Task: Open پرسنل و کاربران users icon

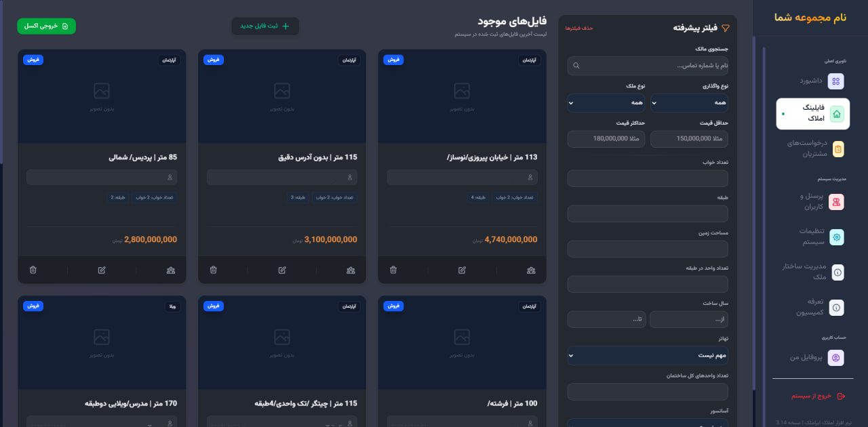Action: 837,202
